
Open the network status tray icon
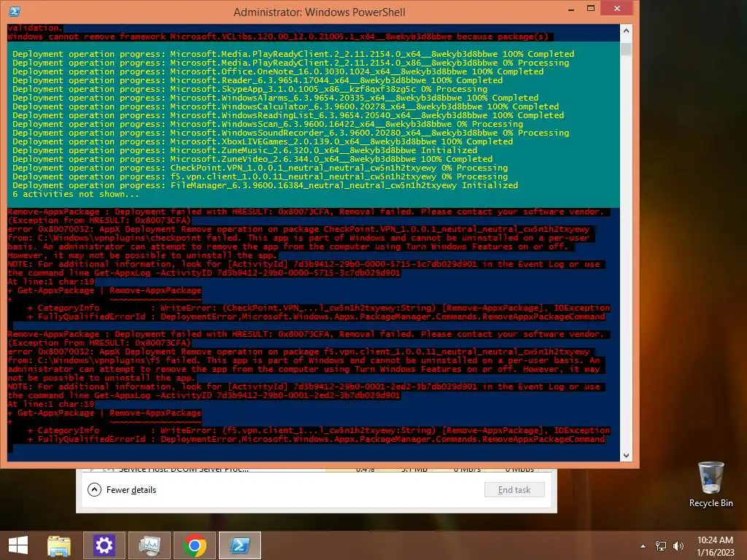pyautogui.click(x=660, y=546)
